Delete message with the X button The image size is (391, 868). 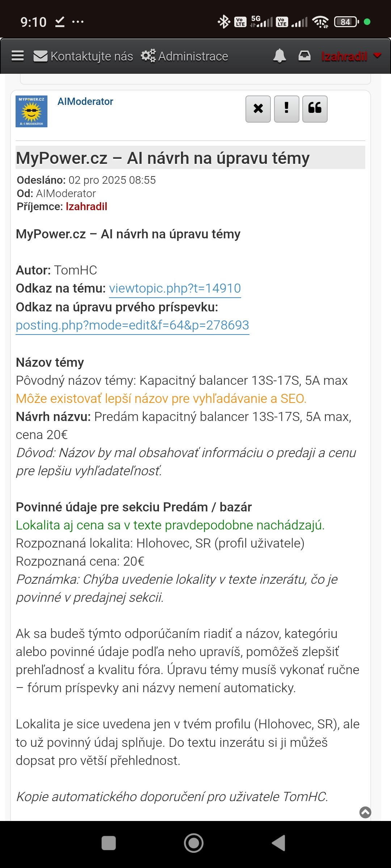[x=258, y=109]
